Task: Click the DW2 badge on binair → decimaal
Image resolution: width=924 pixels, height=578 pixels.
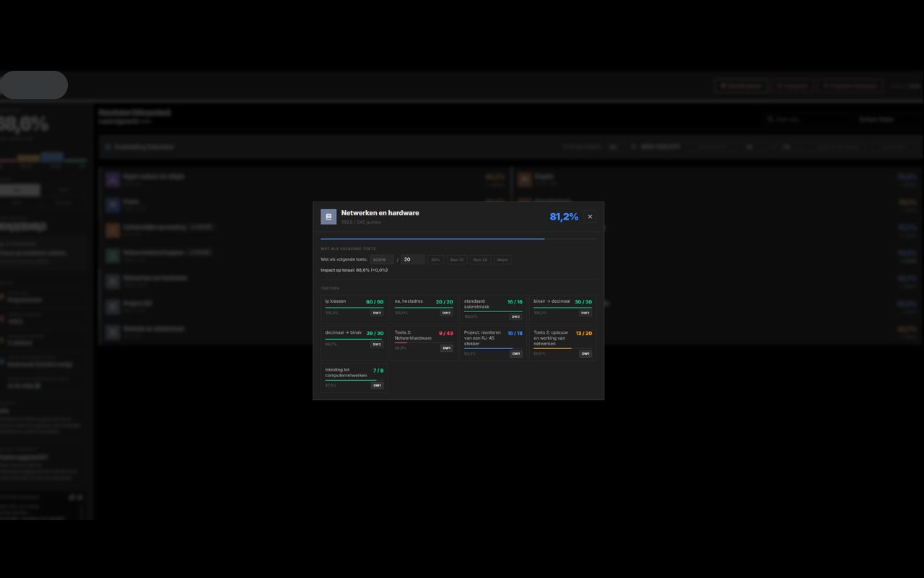Action: pos(585,313)
